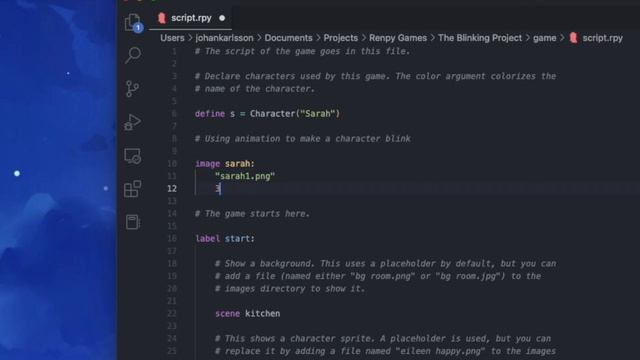Click the word define on line 6
This screenshot has height=360, width=640.
(x=210, y=114)
